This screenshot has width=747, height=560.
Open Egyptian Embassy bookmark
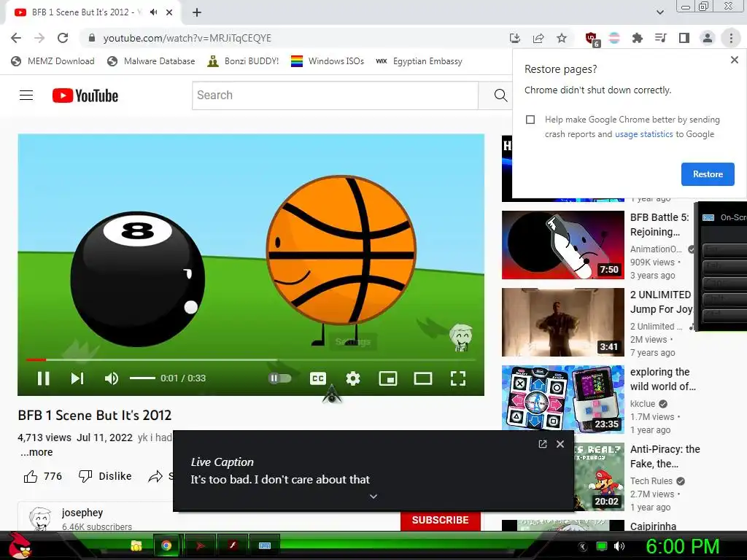point(419,61)
